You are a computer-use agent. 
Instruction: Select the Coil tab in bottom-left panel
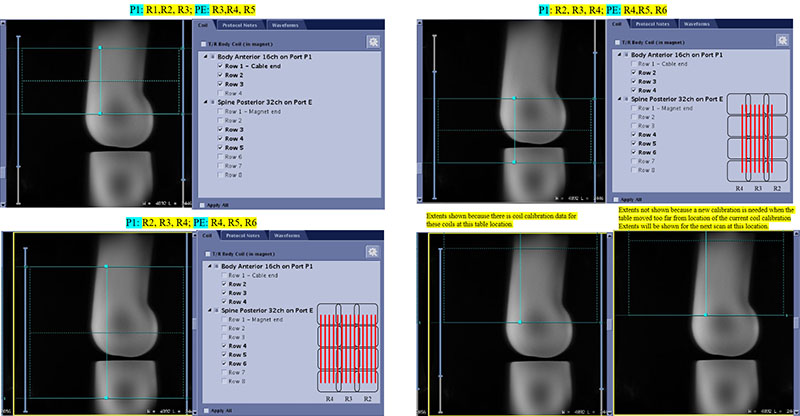pos(208,236)
